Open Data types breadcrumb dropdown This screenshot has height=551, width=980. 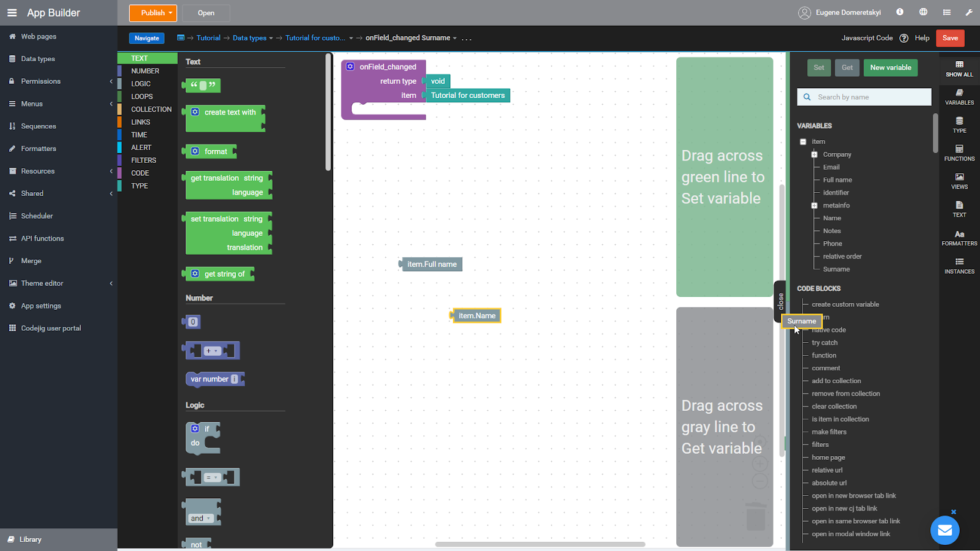271,38
